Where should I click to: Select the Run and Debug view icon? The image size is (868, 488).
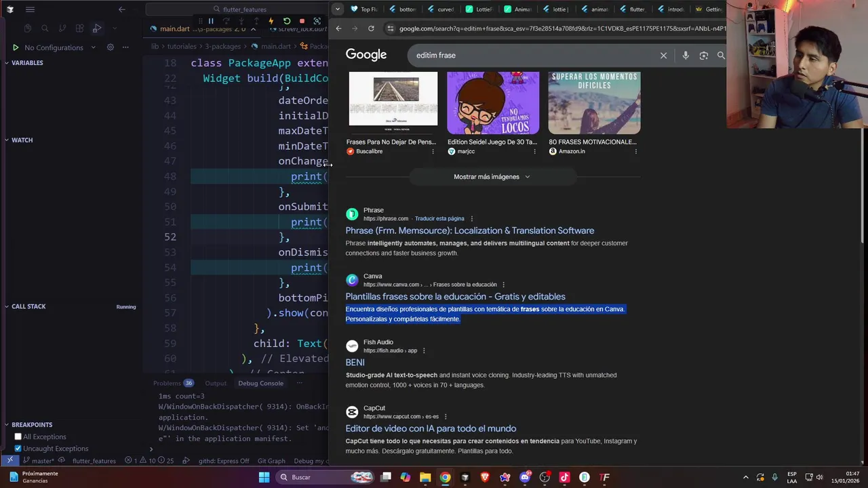pos(97,28)
